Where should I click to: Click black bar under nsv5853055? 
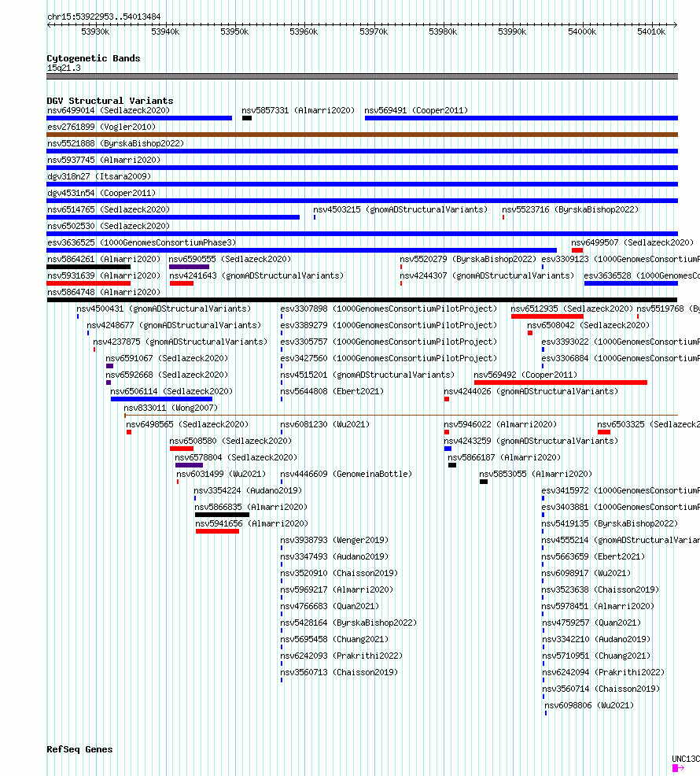pyautogui.click(x=484, y=482)
